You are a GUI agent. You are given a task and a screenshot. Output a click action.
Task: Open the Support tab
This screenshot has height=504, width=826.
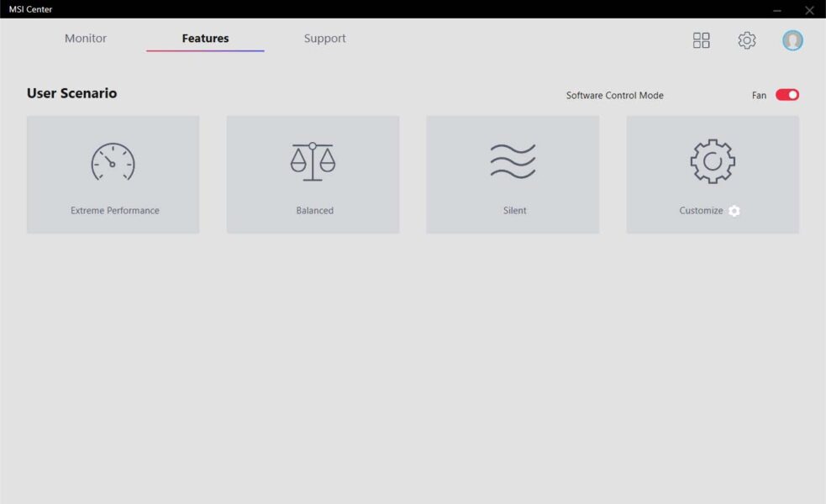[324, 39]
